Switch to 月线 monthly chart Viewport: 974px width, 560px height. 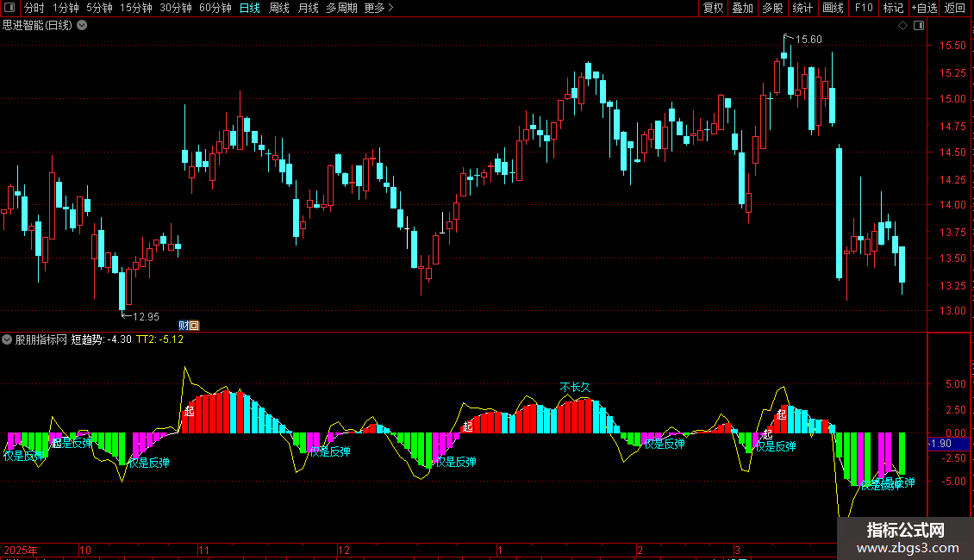point(308,8)
